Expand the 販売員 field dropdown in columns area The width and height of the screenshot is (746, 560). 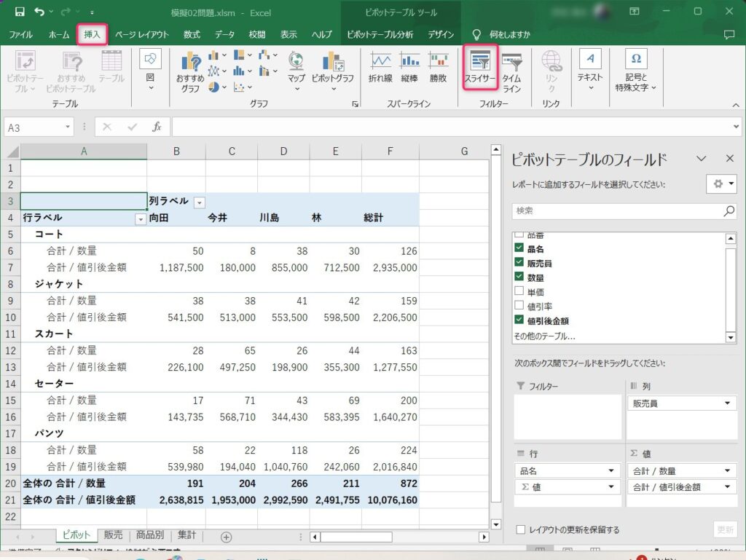(x=727, y=404)
